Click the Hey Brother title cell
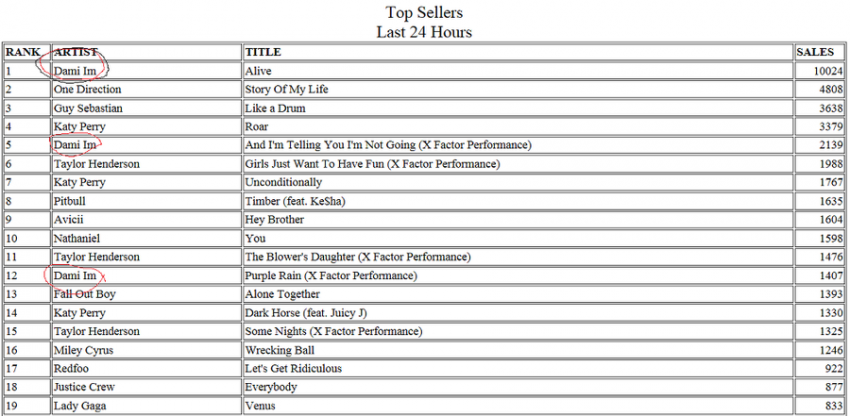The width and height of the screenshot is (850, 416). click(x=274, y=219)
